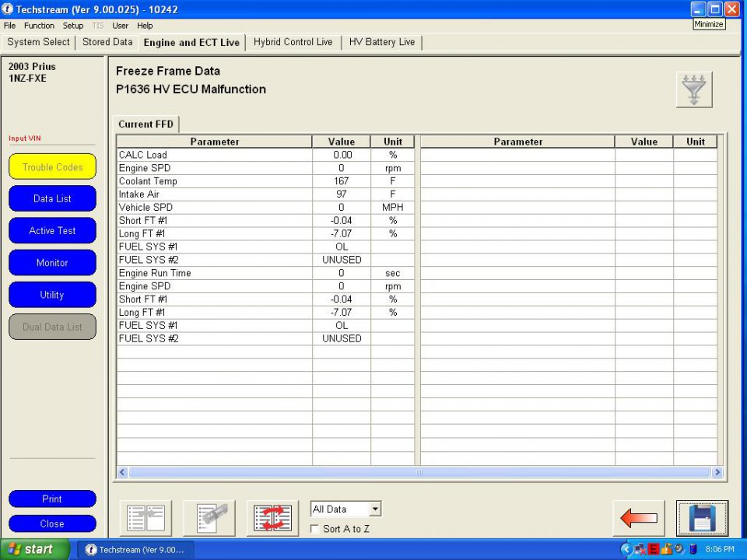
Task: Click the split data list view icon
Action: 146,518
